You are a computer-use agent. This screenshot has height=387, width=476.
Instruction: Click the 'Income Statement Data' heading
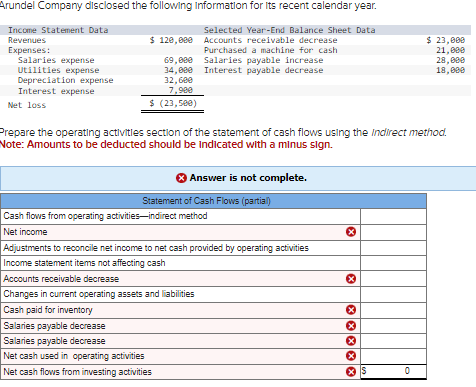pyautogui.click(x=58, y=30)
